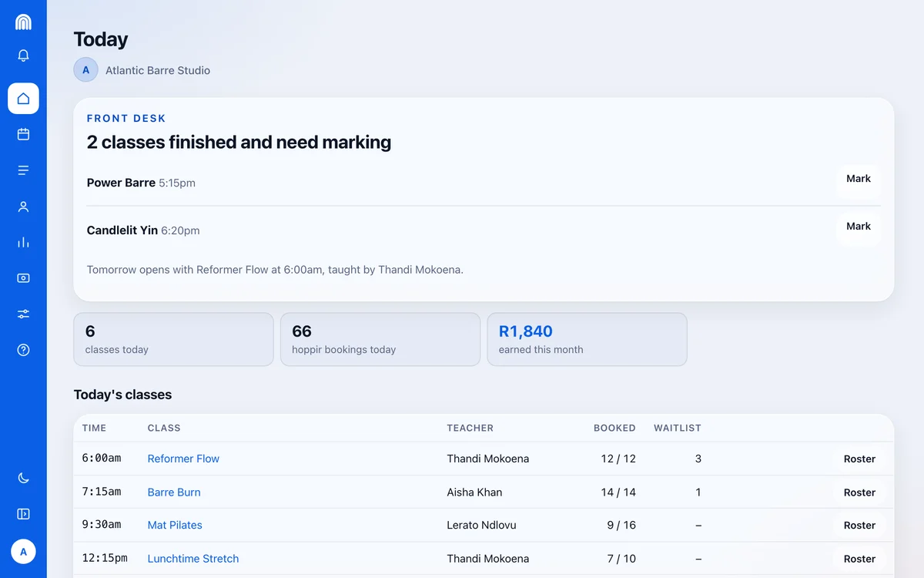Open the user avatar at sidebar bottom
Image resolution: width=924 pixels, height=578 pixels.
[23, 552]
